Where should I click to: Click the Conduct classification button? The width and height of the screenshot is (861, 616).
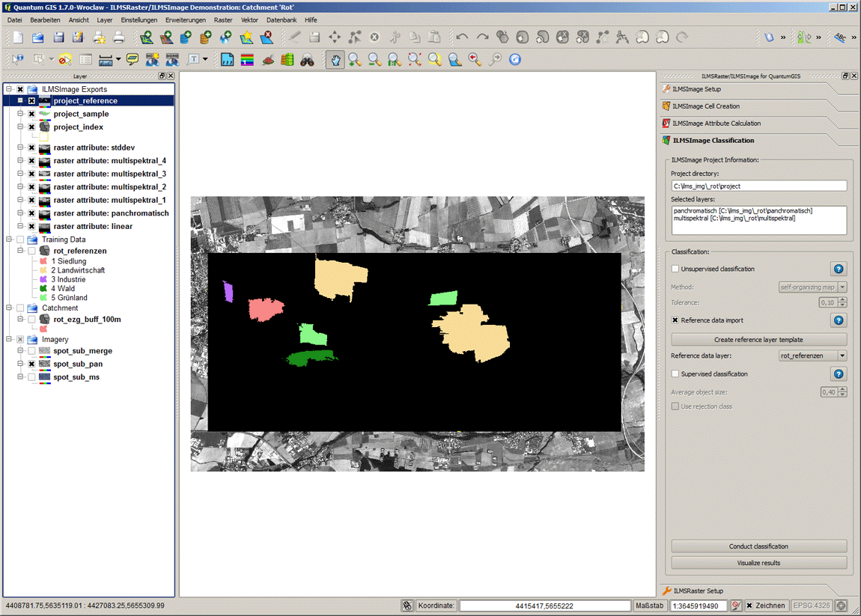(758, 546)
